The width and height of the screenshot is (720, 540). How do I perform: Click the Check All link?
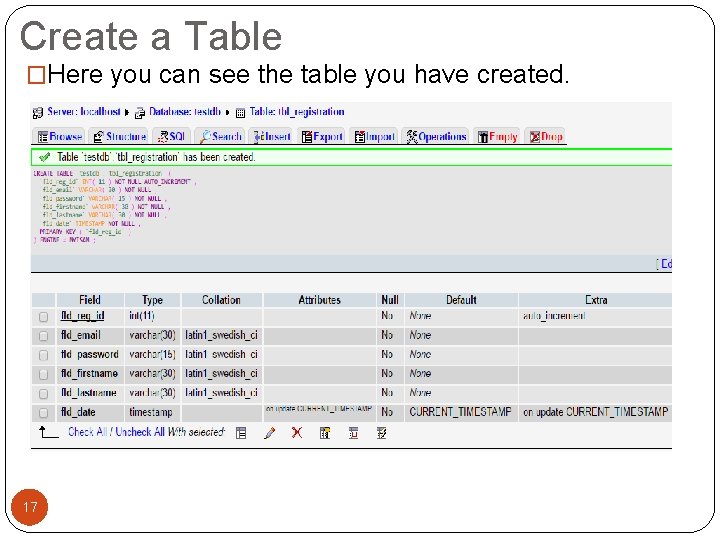(x=87, y=432)
